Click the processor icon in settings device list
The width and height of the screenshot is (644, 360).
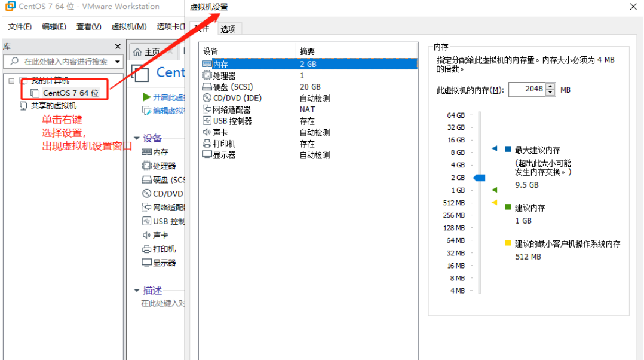[207, 75]
